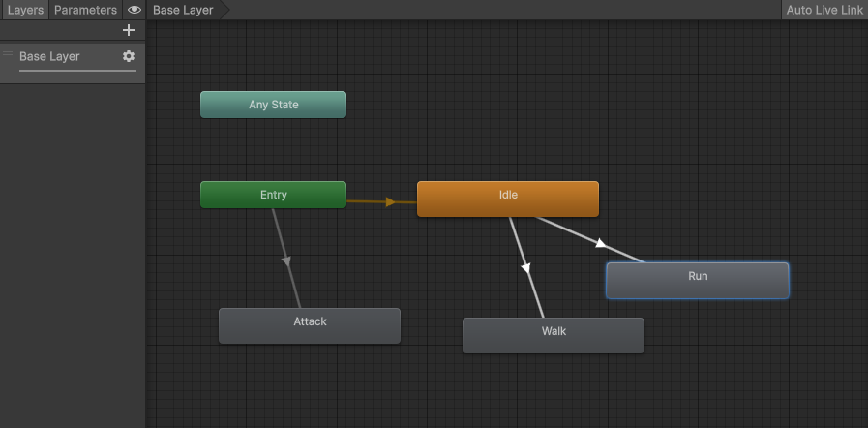Select the Walk state node

pos(553,335)
